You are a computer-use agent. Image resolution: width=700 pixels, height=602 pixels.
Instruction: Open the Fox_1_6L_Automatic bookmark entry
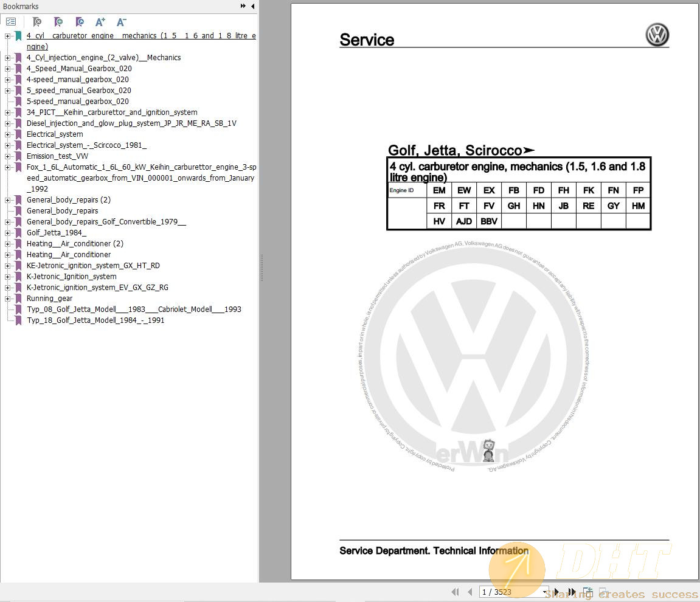coord(141,178)
